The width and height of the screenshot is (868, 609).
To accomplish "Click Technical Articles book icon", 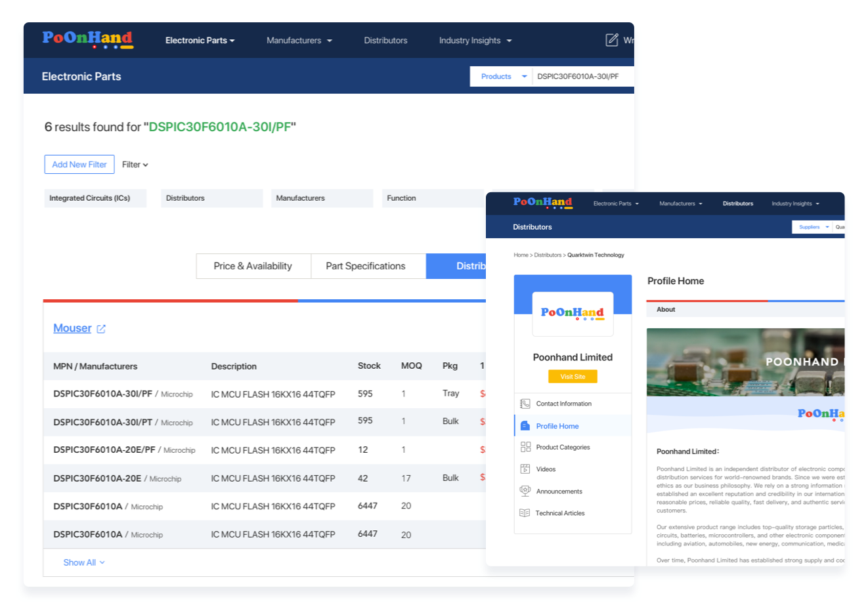I will coord(525,513).
